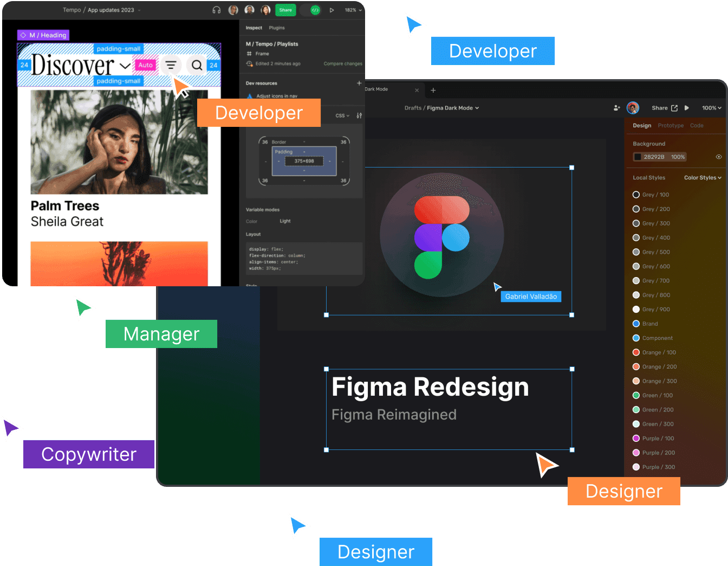Screen dimensions: 728x566
Task: Select the Grey / 100 color style
Action: [x=651, y=195]
